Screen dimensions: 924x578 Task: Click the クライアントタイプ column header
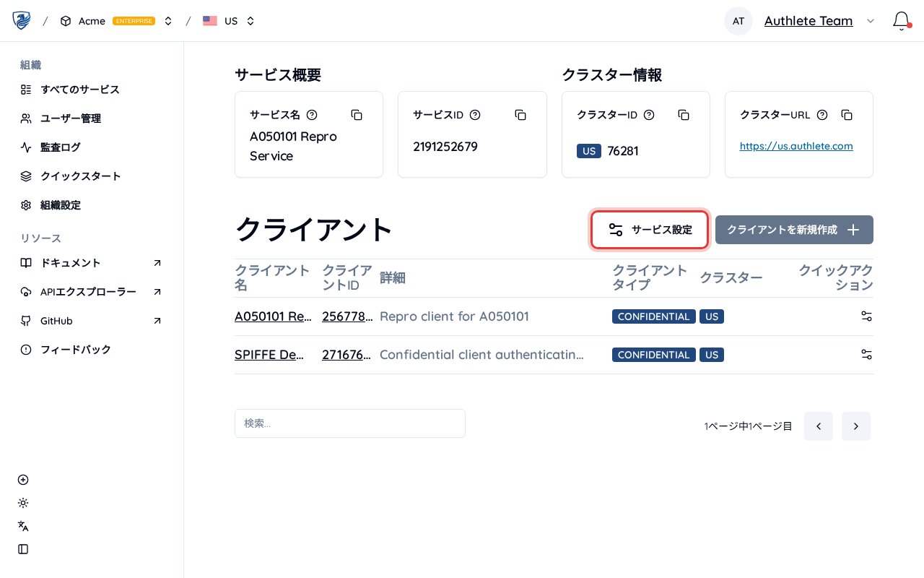pos(650,278)
